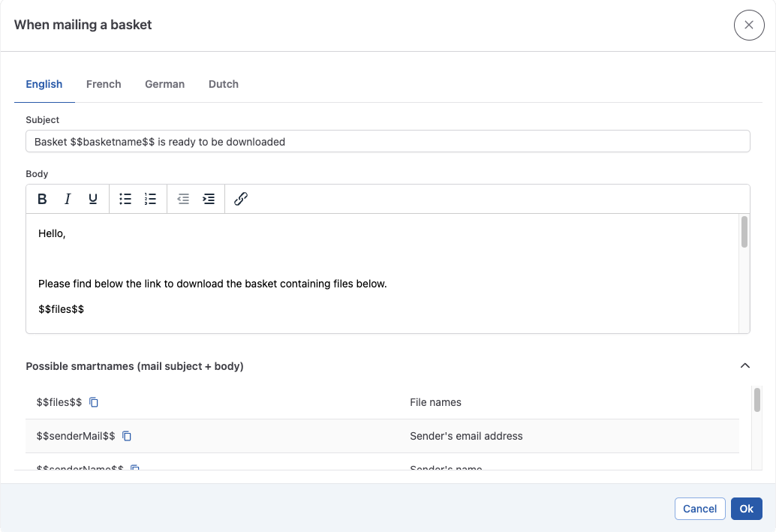Insert a bulleted list
This screenshot has height=532, width=776.
(x=125, y=199)
